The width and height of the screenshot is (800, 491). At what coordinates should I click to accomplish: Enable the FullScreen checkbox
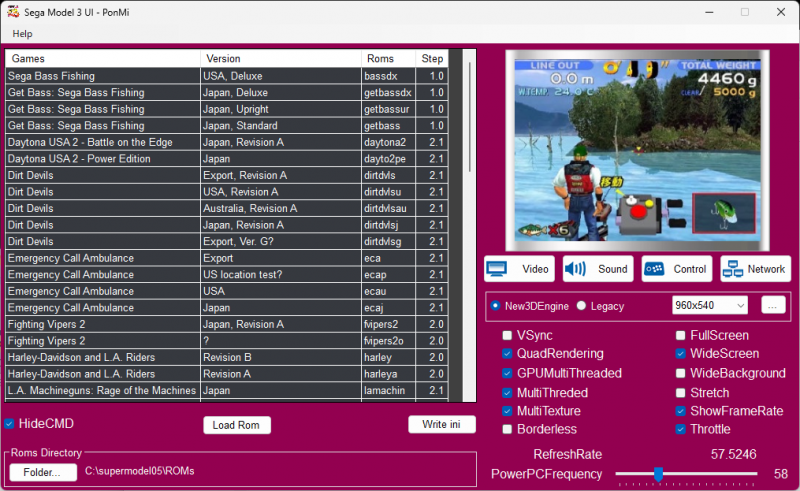pyautogui.click(x=681, y=335)
